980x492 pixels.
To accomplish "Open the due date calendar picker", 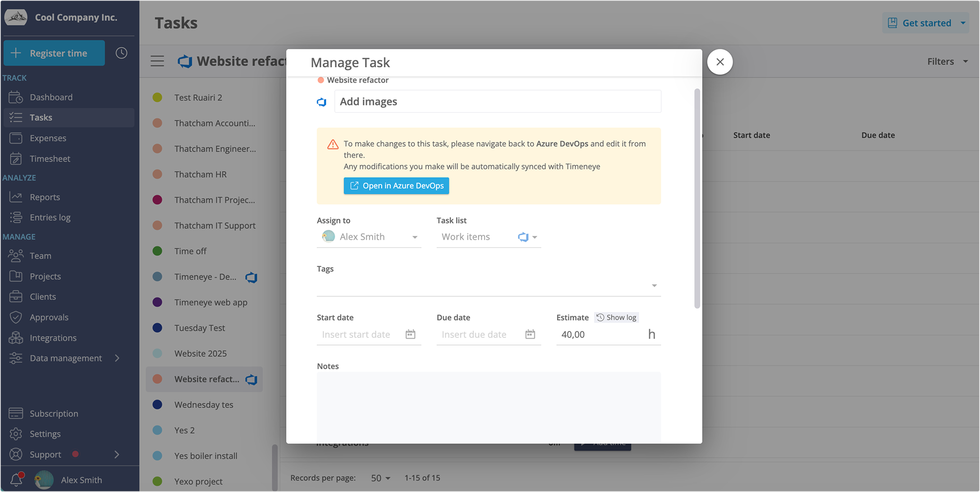I will (x=530, y=334).
